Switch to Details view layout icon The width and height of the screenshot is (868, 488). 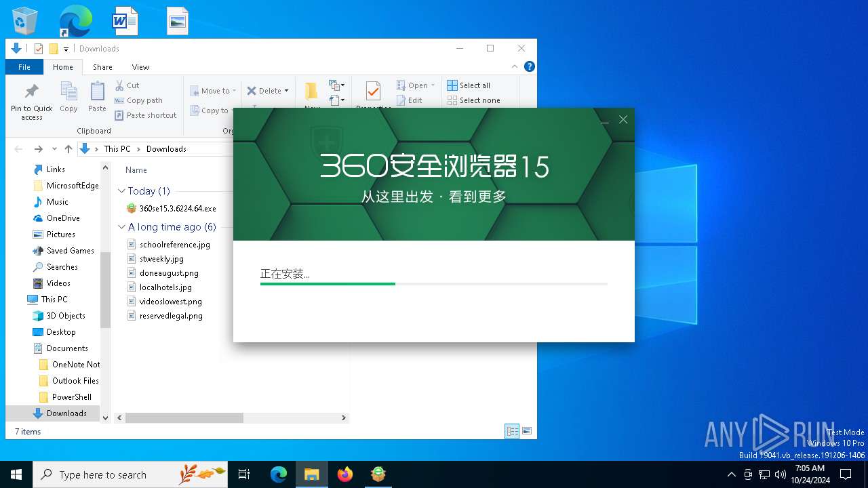point(512,431)
